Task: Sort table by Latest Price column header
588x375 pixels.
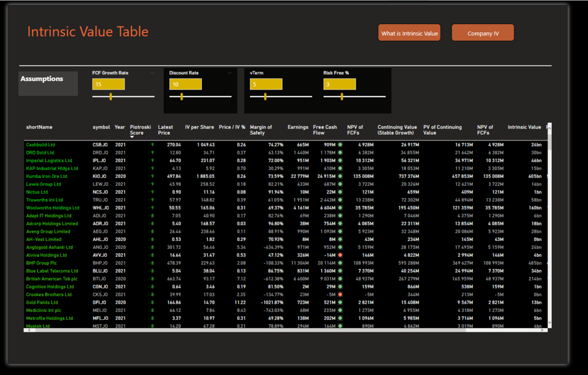Action: [x=166, y=130]
